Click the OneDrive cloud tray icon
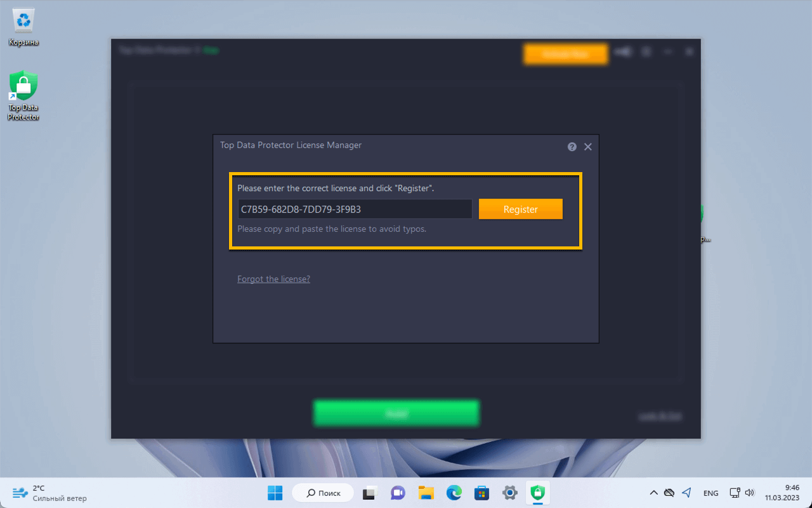The image size is (812, 508). point(669,493)
